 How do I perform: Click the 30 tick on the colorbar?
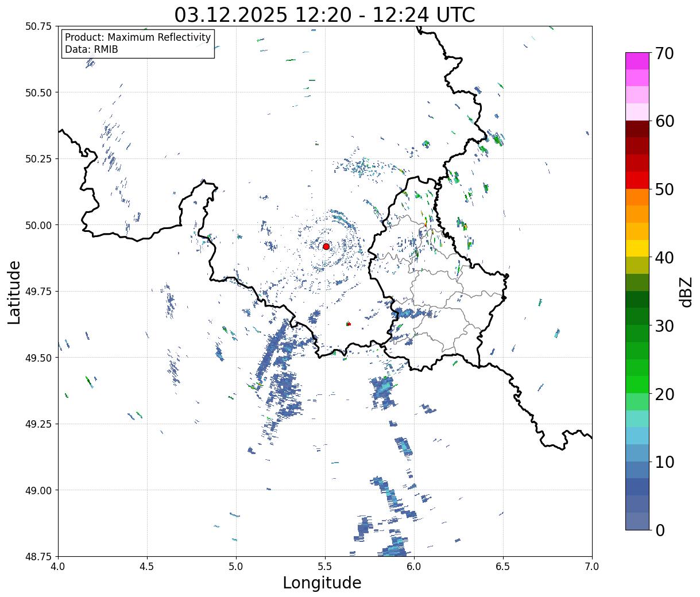pyautogui.click(x=664, y=325)
